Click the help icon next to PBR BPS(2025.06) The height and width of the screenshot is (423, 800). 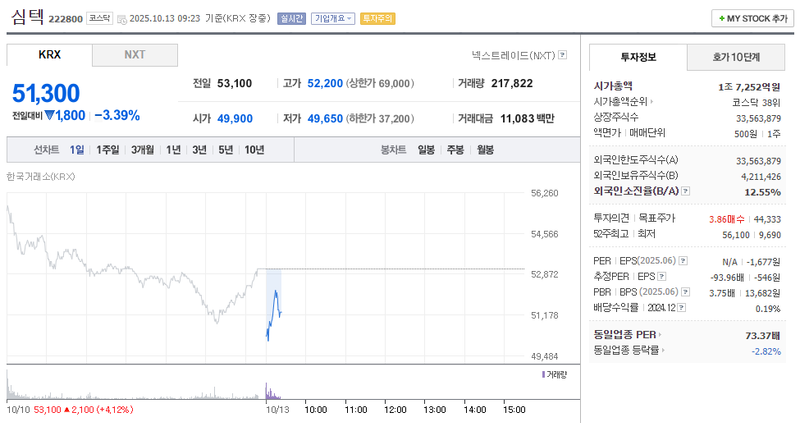(x=686, y=292)
